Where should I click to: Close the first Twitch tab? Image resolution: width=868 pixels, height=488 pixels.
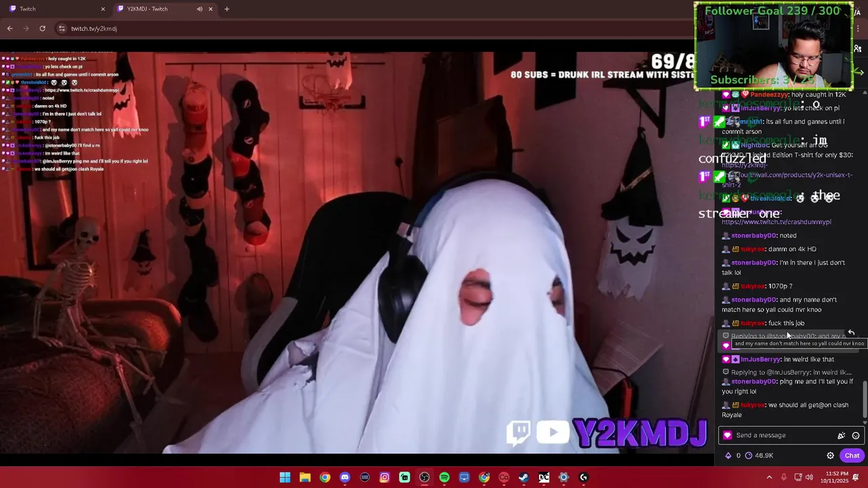click(x=103, y=9)
